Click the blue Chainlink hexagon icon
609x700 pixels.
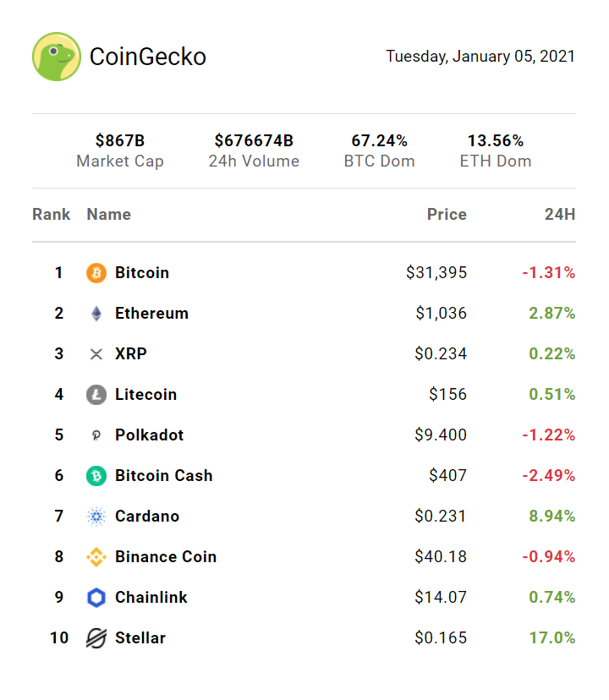pyautogui.click(x=96, y=598)
